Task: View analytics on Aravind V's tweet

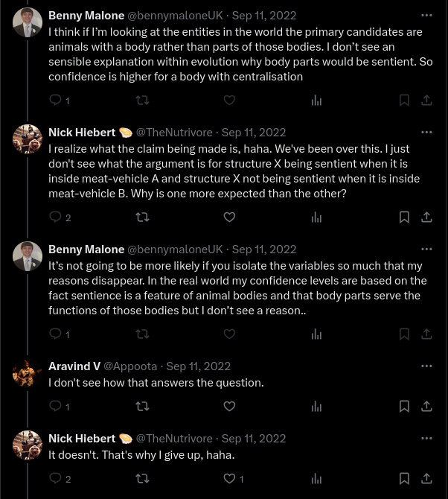Action: click(316, 406)
